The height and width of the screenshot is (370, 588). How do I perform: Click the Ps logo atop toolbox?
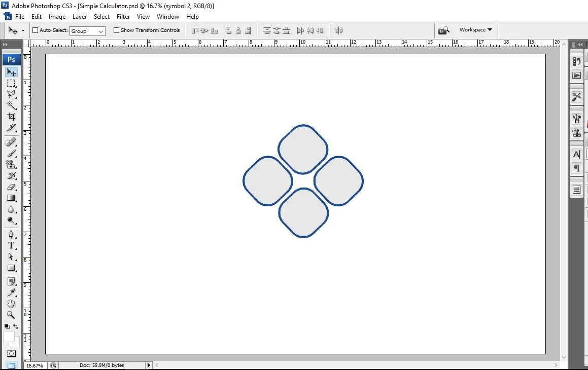click(x=11, y=59)
